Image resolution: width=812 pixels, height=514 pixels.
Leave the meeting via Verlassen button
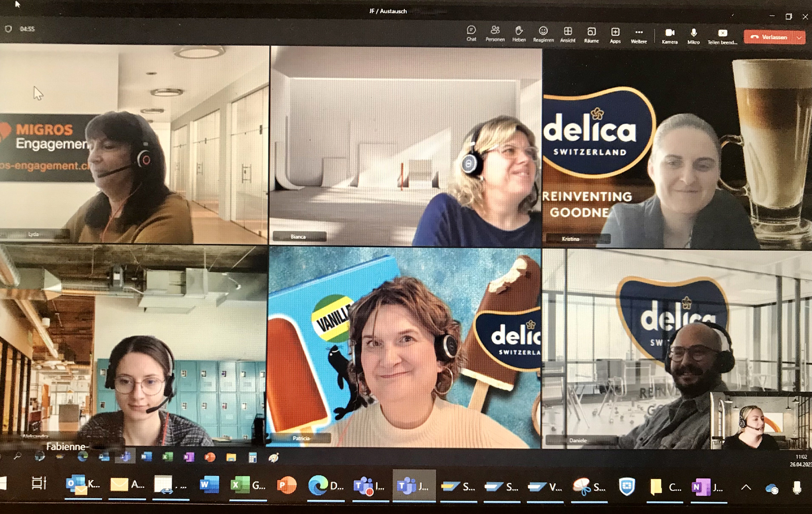pos(769,37)
